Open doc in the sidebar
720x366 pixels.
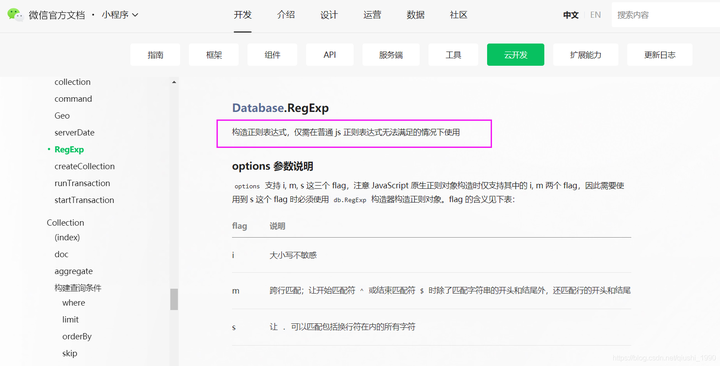pyautogui.click(x=61, y=254)
